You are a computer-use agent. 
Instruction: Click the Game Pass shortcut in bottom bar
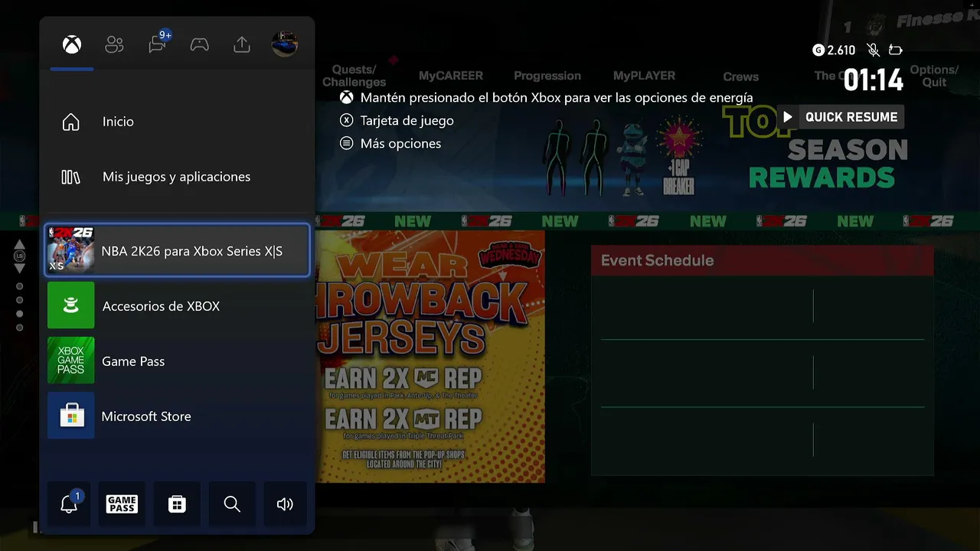click(x=122, y=504)
